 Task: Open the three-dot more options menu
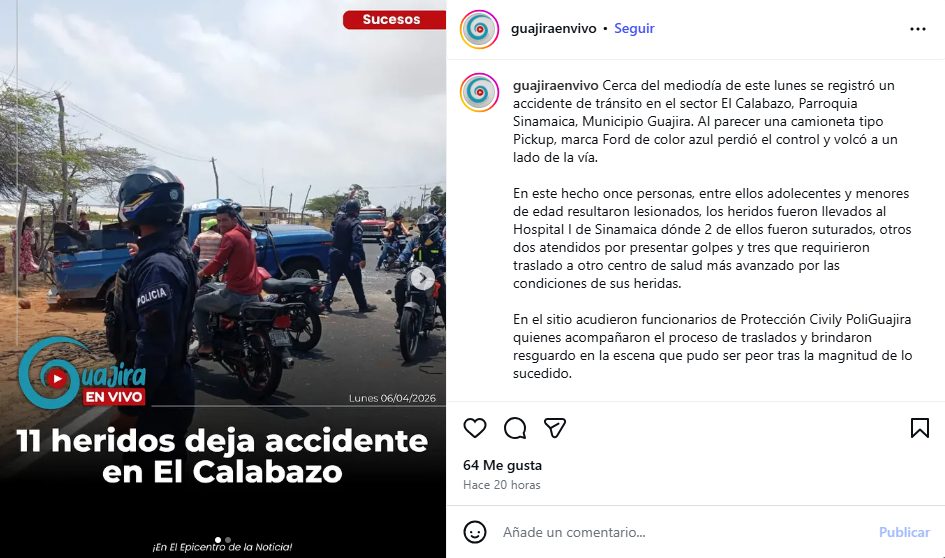point(918,29)
